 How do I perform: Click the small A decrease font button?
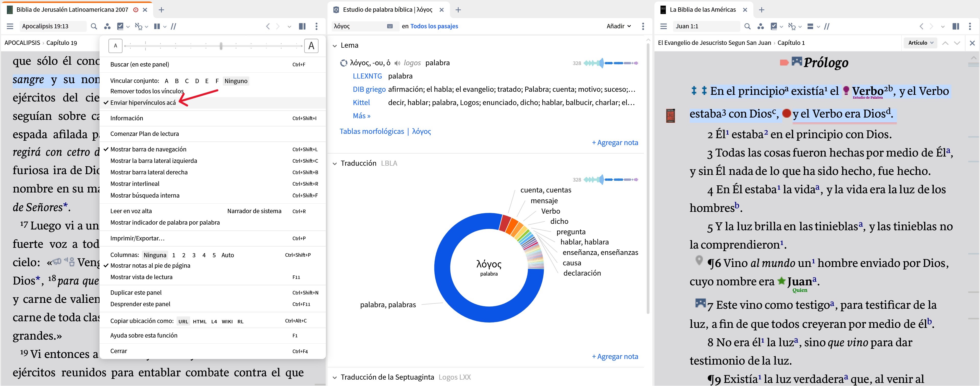pos(115,46)
